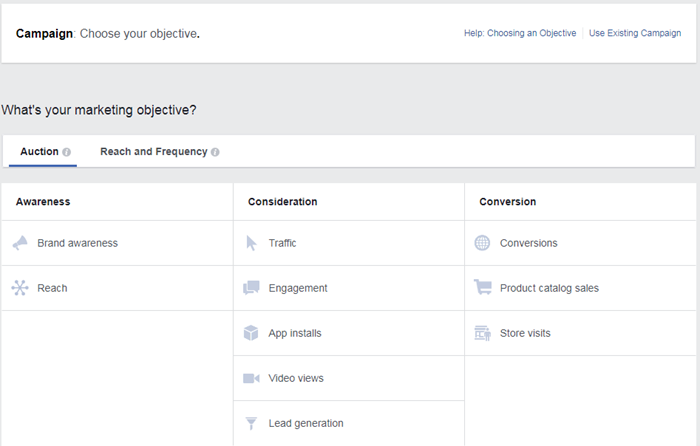Click the Traffic cursor arrow icon
The image size is (700, 446).
point(252,243)
